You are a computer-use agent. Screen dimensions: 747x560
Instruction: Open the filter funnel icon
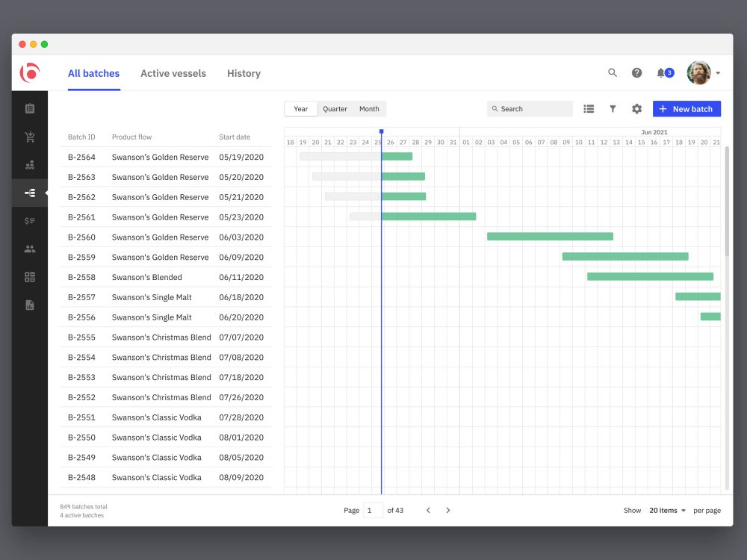coord(613,109)
